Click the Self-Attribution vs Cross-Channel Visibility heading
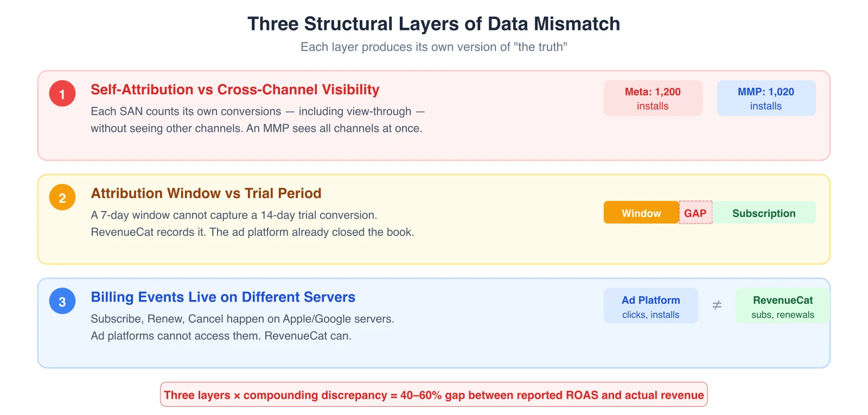Viewport: 868px width, 415px height. [235, 90]
